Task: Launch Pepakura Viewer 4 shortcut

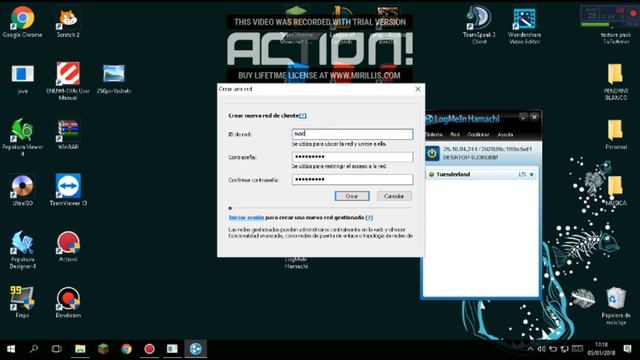Action: (22, 137)
